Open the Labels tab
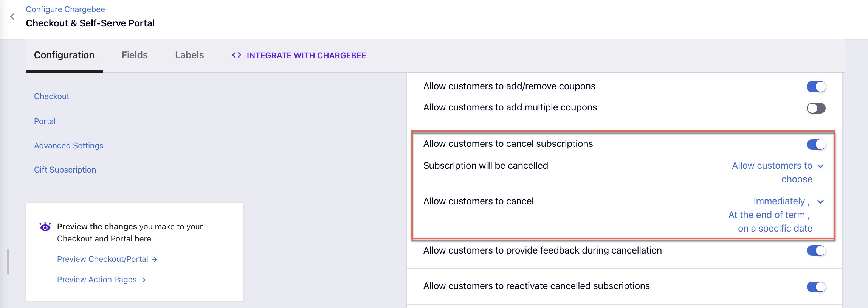Viewport: 868px width, 308px height. tap(189, 55)
